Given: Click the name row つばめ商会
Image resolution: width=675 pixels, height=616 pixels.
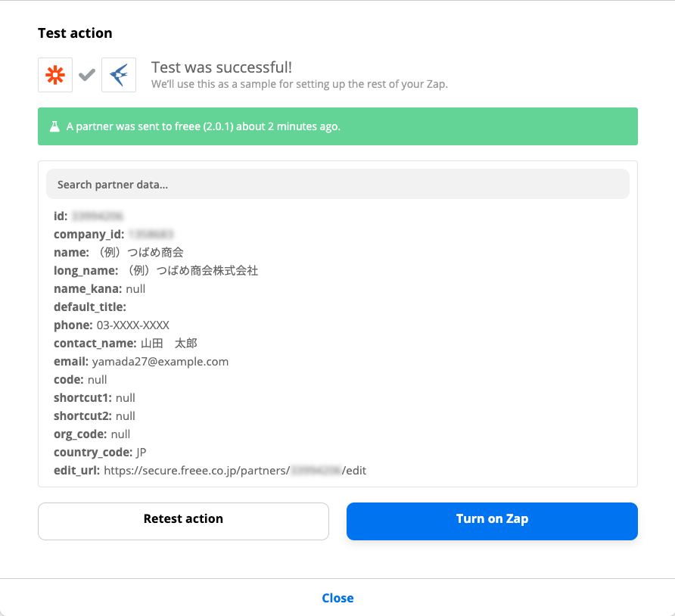Looking at the screenshot, I should 118,253.
